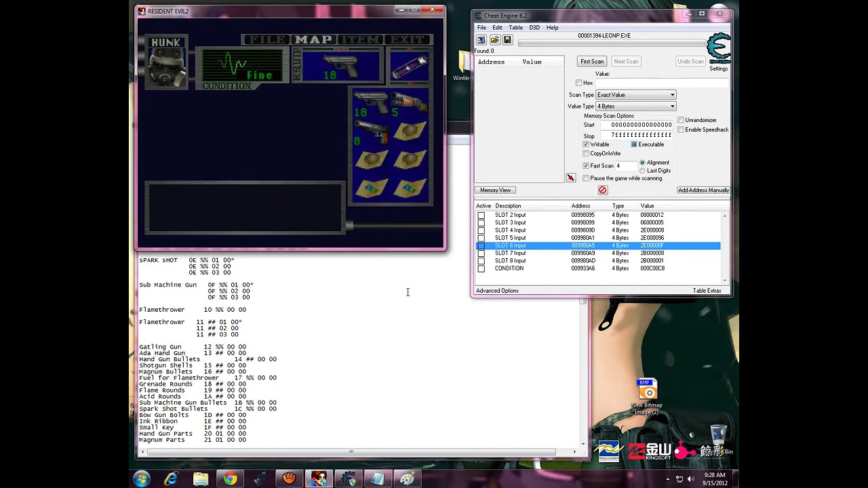This screenshot has width=868, height=488.
Task: Select the MAP tab in game menu
Action: (x=314, y=39)
